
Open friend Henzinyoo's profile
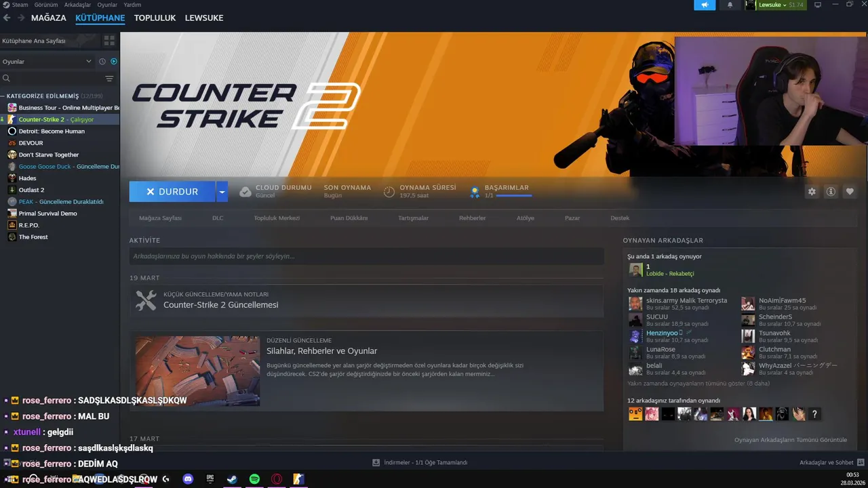[x=662, y=333]
